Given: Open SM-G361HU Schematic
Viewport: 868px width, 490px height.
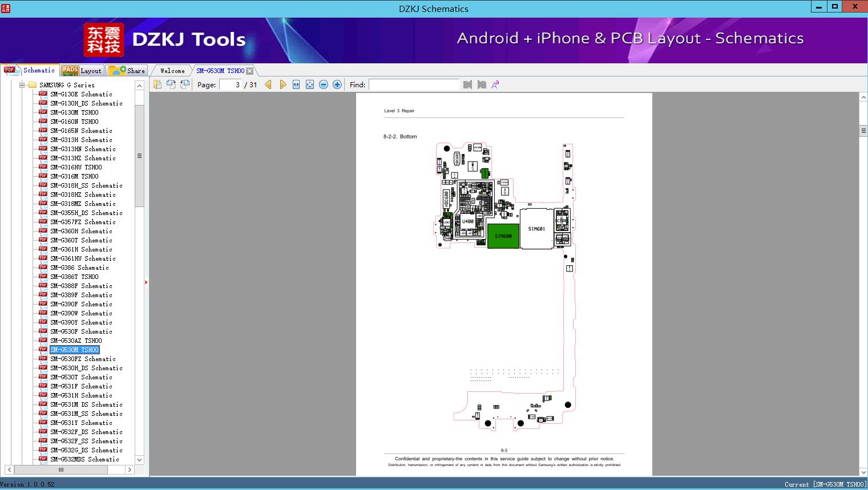Looking at the screenshot, I should click(x=83, y=258).
